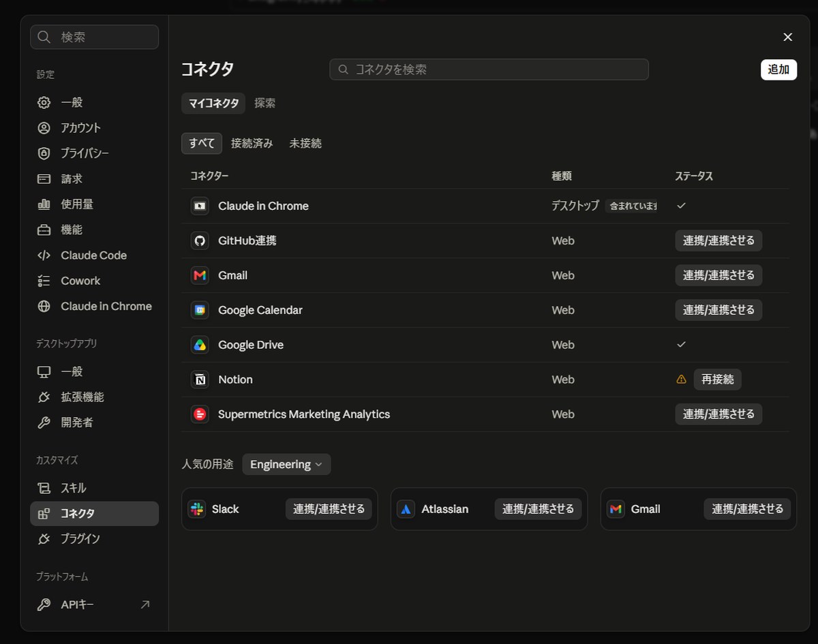Click the 機能 briefcase icon
Image resolution: width=818 pixels, height=644 pixels.
(44, 230)
